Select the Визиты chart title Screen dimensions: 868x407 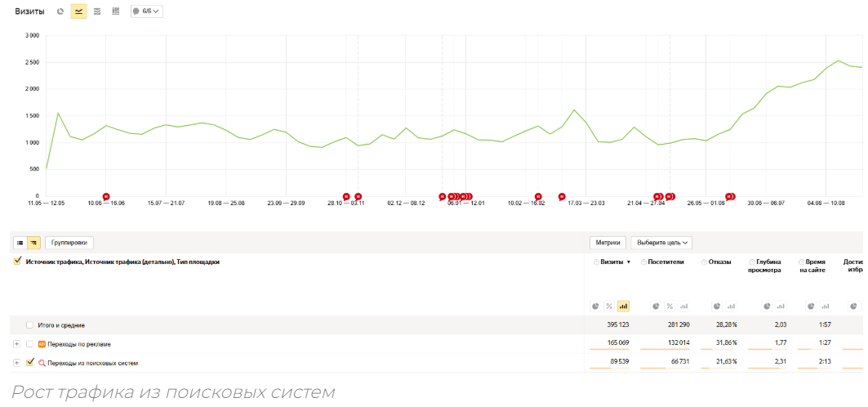tap(30, 11)
